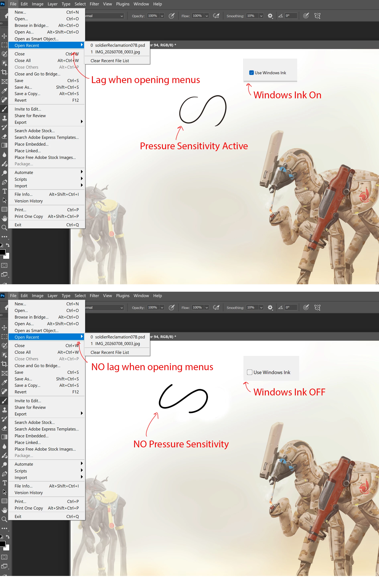
Task: Toggle pressure for opacity in upper window
Action: pos(171,16)
